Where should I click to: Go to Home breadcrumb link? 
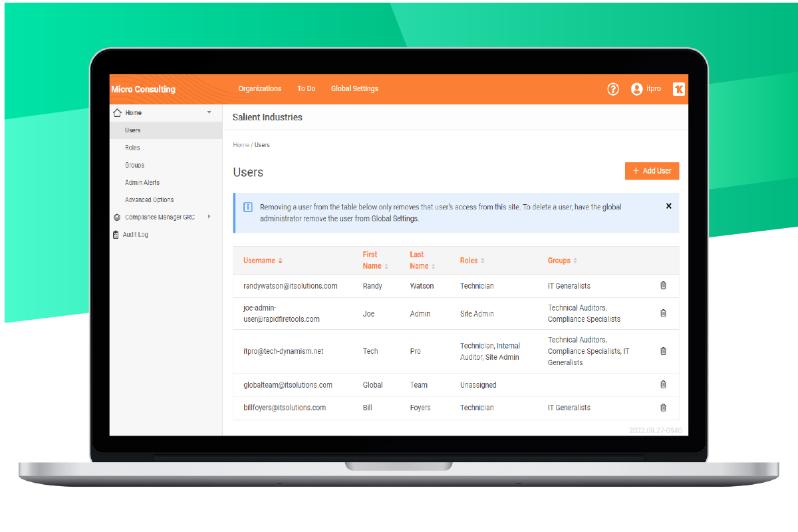coord(240,145)
